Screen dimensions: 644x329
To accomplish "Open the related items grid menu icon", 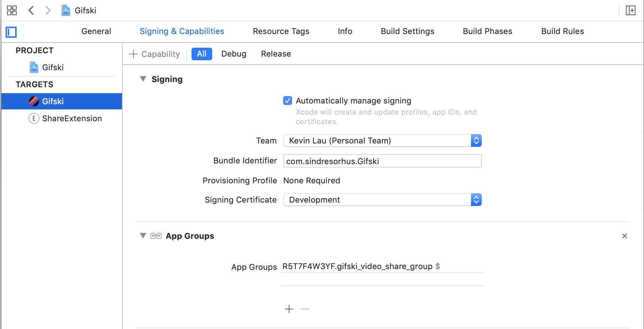I will (x=12, y=10).
